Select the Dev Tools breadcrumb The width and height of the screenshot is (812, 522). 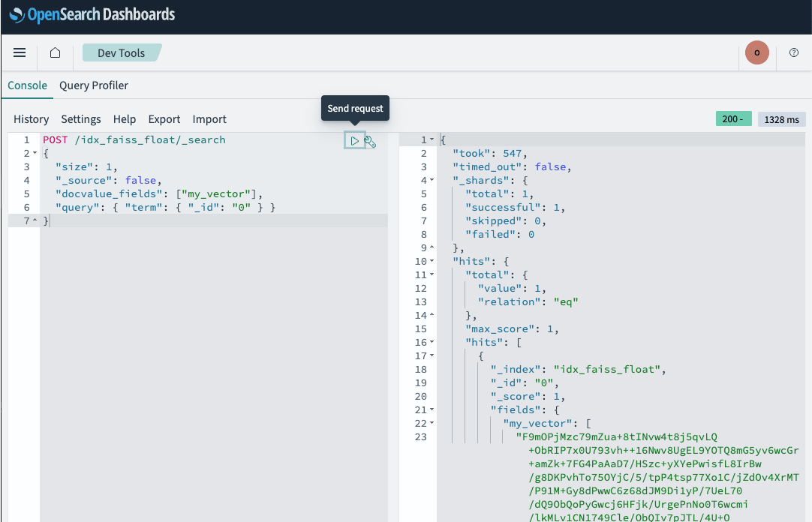point(121,52)
